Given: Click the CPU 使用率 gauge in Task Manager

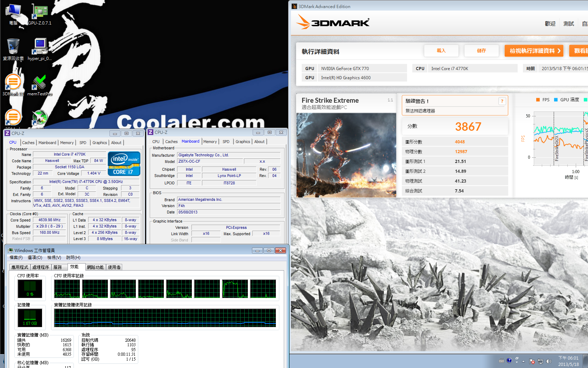Looking at the screenshot, I should click(x=30, y=289).
